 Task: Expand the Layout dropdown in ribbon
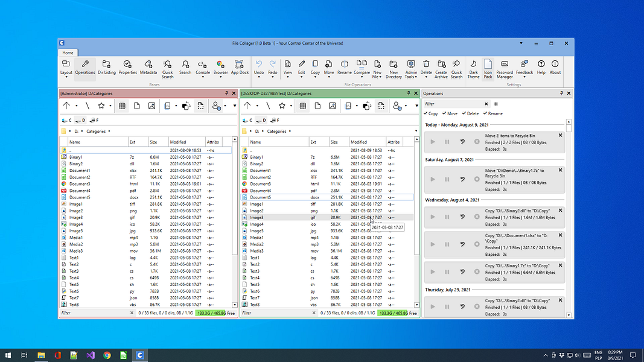click(x=66, y=73)
